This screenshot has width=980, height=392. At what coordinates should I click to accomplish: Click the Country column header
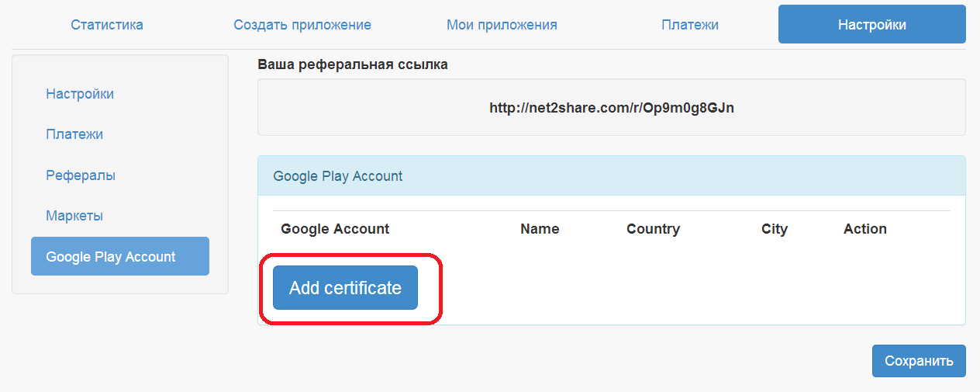(653, 229)
